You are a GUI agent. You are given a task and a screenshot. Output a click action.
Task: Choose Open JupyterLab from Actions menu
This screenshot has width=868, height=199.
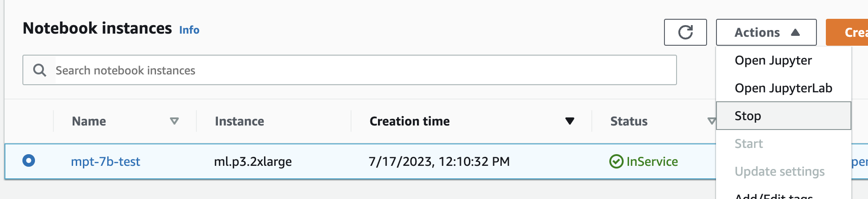point(783,88)
